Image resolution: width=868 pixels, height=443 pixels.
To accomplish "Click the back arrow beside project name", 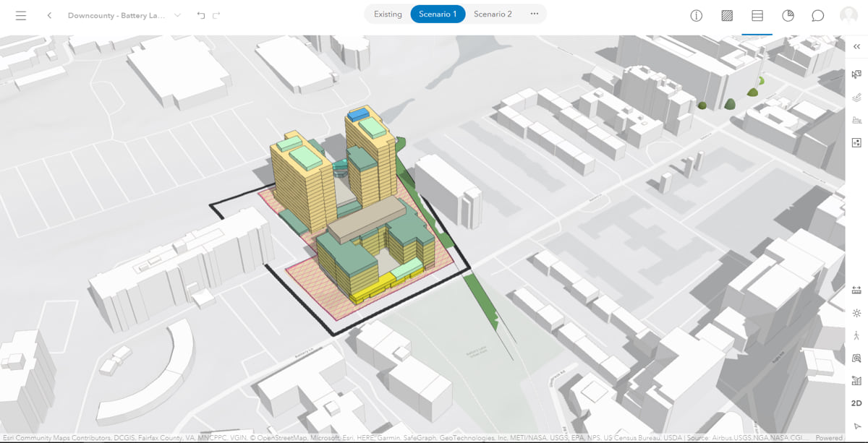I will point(49,15).
